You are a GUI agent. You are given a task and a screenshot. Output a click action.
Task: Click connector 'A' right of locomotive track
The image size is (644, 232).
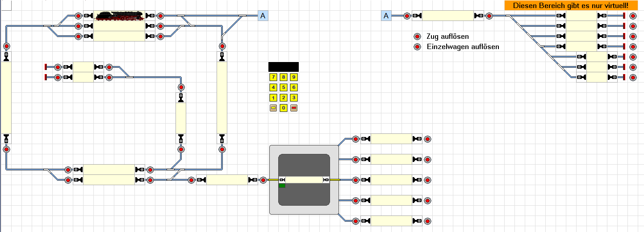tap(263, 16)
